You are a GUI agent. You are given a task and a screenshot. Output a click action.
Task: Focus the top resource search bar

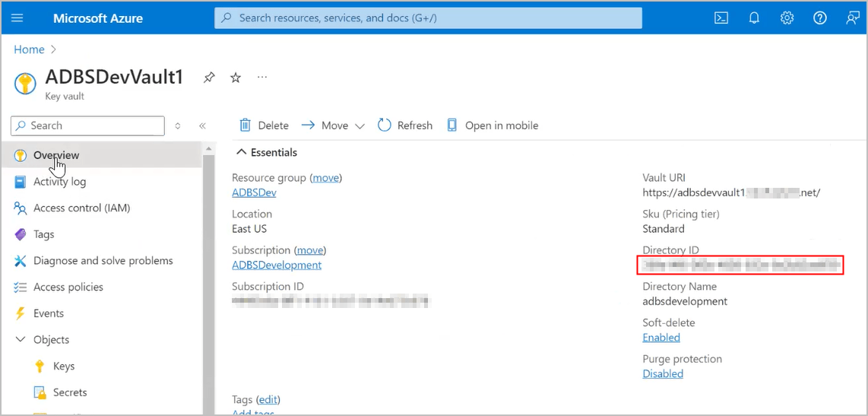click(x=428, y=18)
